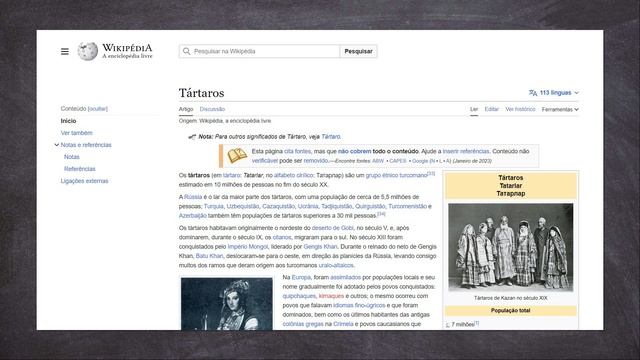Open the deserto de Gobi link
Screen dimensions: 640x360
pos(333,228)
